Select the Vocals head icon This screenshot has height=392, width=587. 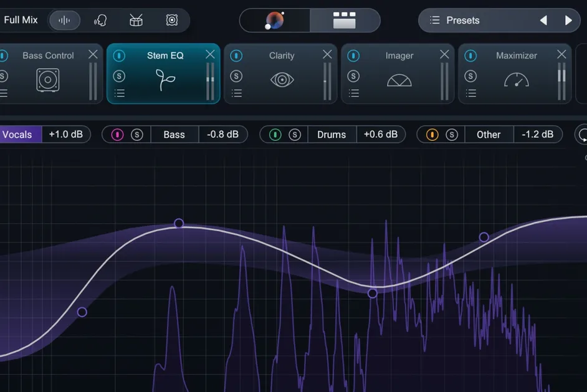(x=100, y=20)
